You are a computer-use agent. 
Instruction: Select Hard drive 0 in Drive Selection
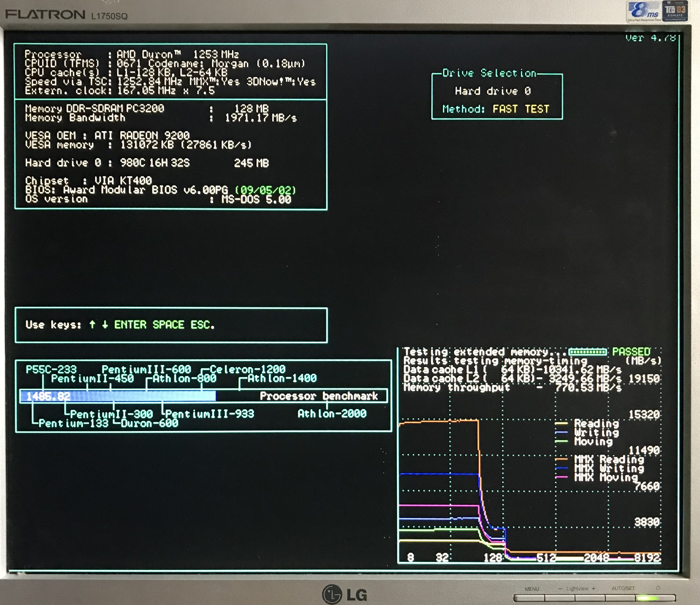[x=493, y=91]
